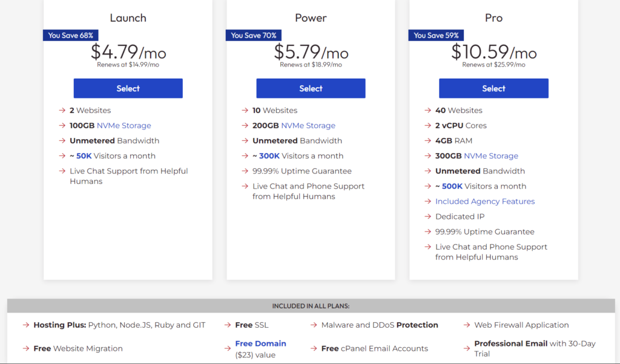Open the Free Domain link
This screenshot has height=364, width=620.
[x=260, y=343]
